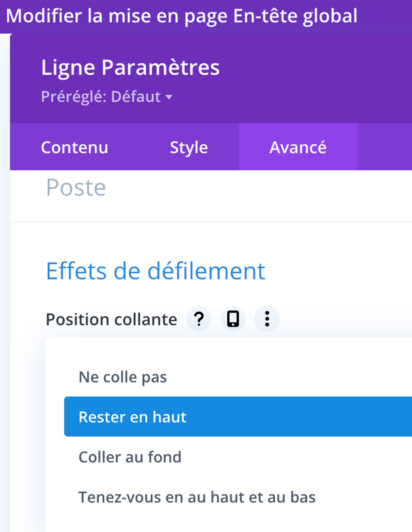Viewport: 412px width, 532px height.
Task: Pick 'Coller au fond' from the list
Action: point(130,457)
